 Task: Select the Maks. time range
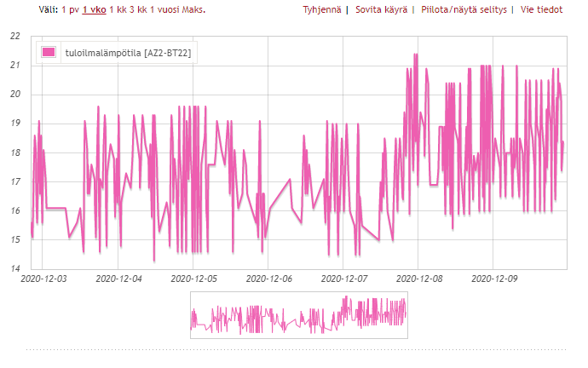(194, 9)
